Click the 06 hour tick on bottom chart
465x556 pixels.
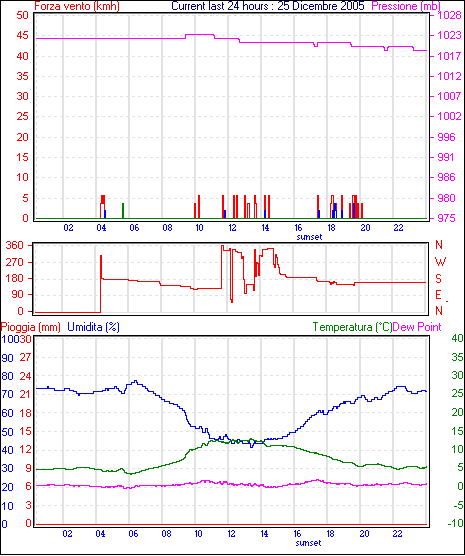pyautogui.click(x=133, y=534)
